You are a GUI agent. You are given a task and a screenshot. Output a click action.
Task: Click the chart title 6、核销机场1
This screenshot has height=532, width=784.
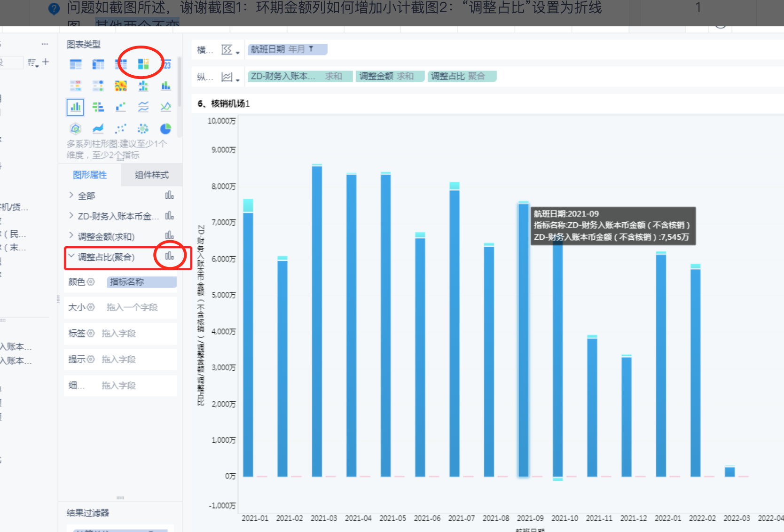coord(224,103)
